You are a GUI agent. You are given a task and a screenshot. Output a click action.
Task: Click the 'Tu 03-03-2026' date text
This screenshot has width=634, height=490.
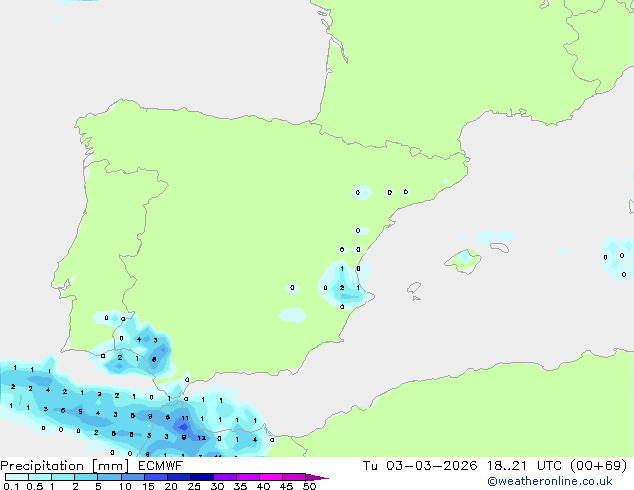click(420, 466)
